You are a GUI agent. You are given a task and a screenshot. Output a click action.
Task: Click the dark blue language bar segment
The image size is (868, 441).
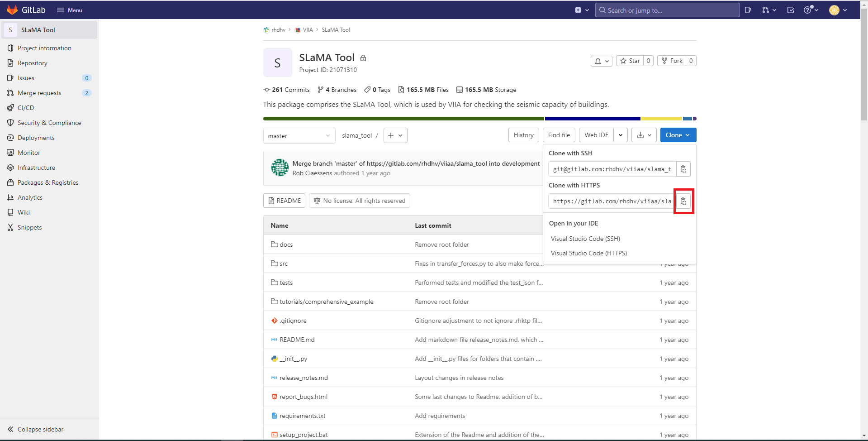click(593, 119)
